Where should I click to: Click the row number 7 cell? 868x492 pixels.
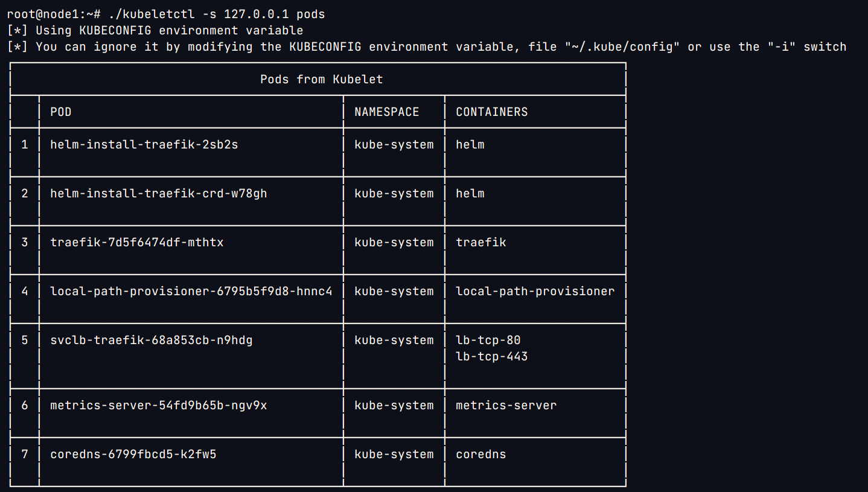point(25,454)
